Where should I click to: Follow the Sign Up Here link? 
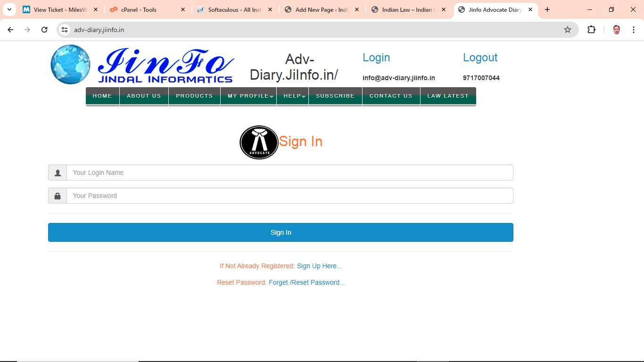319,266
